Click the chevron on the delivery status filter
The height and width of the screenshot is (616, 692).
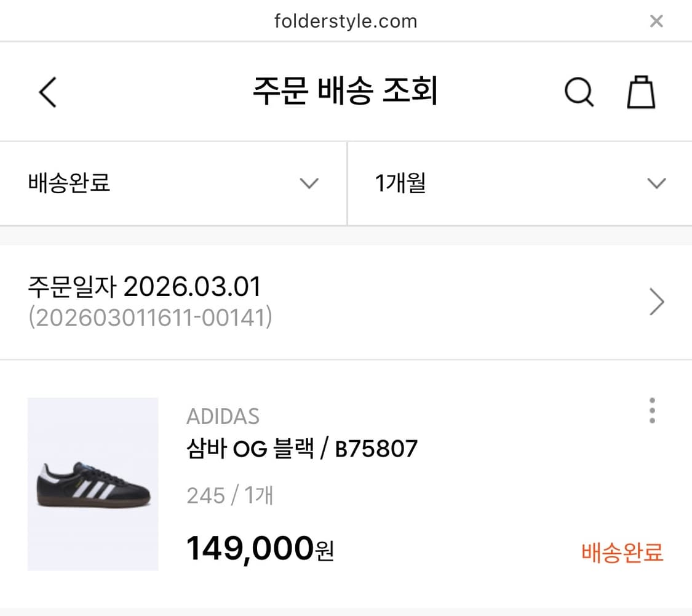pos(309,183)
